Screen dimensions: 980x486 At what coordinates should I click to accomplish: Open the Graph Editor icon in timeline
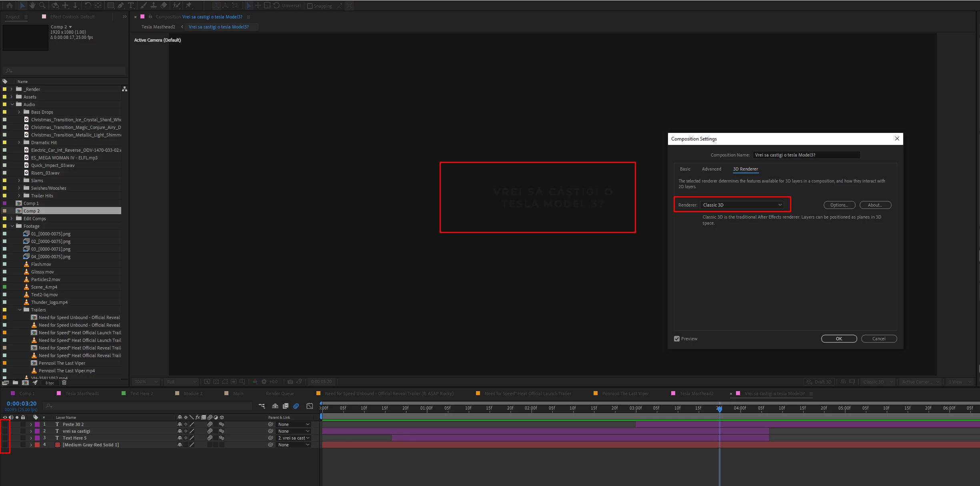tap(310, 406)
